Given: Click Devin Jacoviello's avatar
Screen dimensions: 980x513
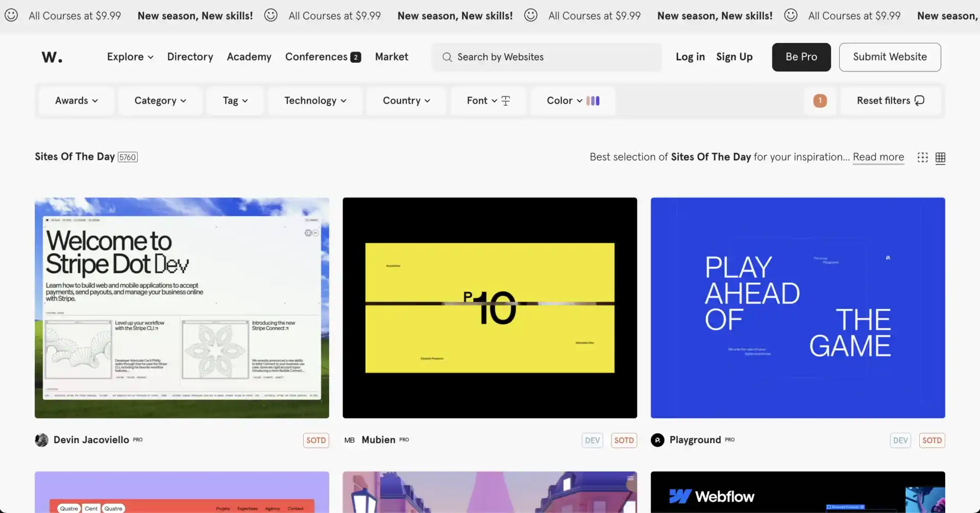Looking at the screenshot, I should (42, 440).
